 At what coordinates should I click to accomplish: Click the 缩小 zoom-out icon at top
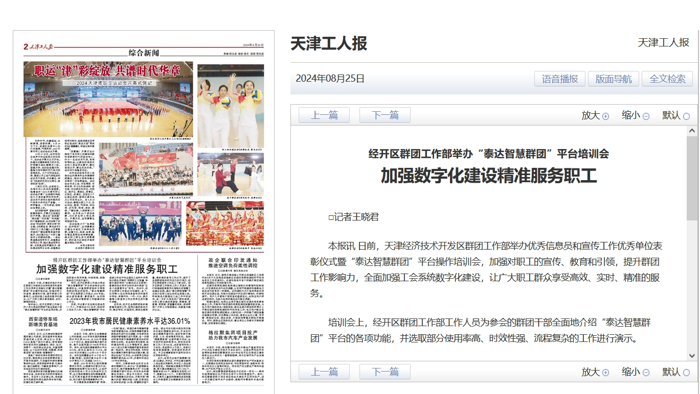click(646, 116)
